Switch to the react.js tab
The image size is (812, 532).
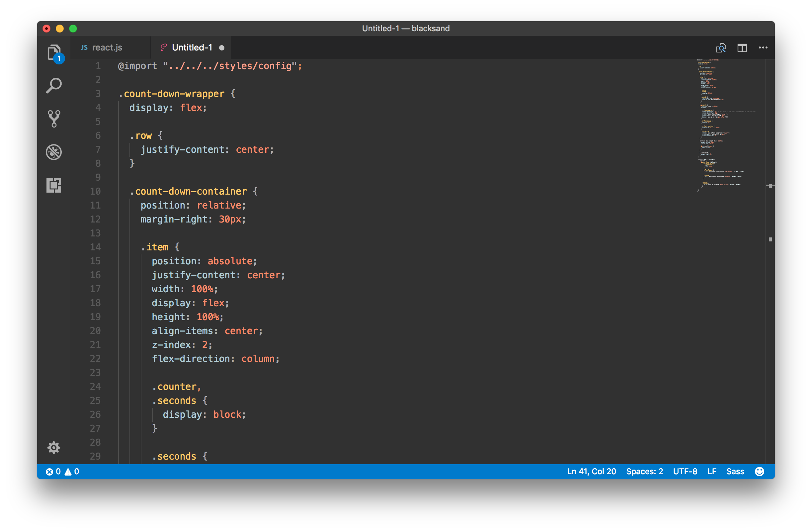[x=107, y=47]
